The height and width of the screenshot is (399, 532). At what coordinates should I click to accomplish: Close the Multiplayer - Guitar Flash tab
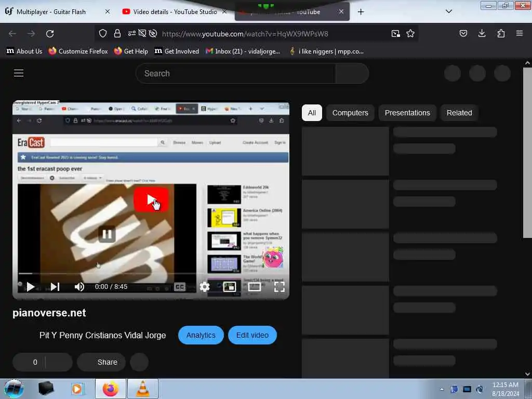pos(107,11)
